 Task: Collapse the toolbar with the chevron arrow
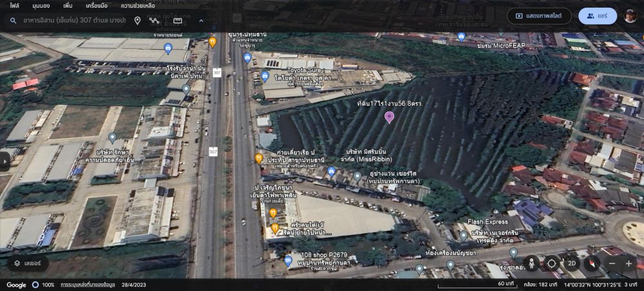[201, 21]
